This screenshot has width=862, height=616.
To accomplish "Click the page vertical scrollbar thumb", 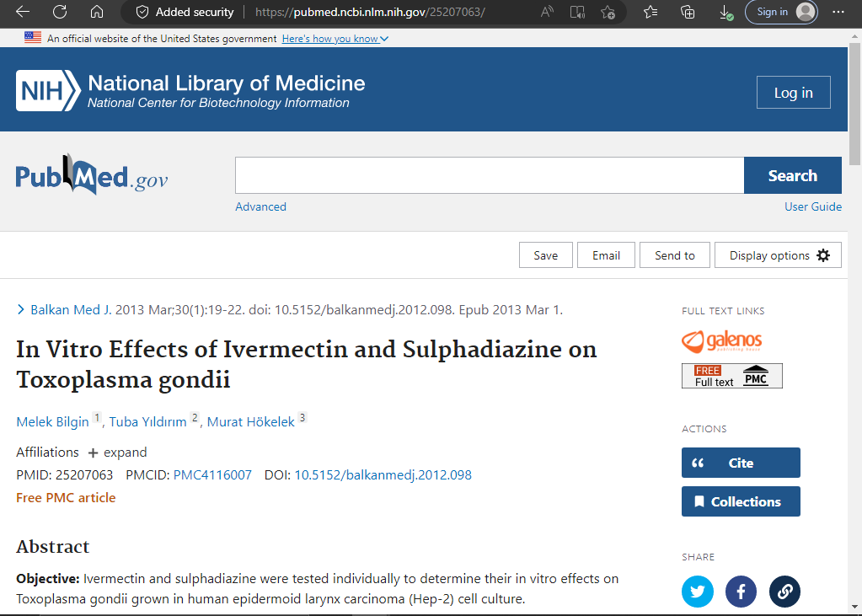I will click(x=855, y=104).
